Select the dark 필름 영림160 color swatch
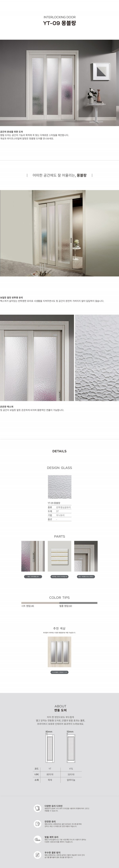The image size is (119, 868). 78,603
